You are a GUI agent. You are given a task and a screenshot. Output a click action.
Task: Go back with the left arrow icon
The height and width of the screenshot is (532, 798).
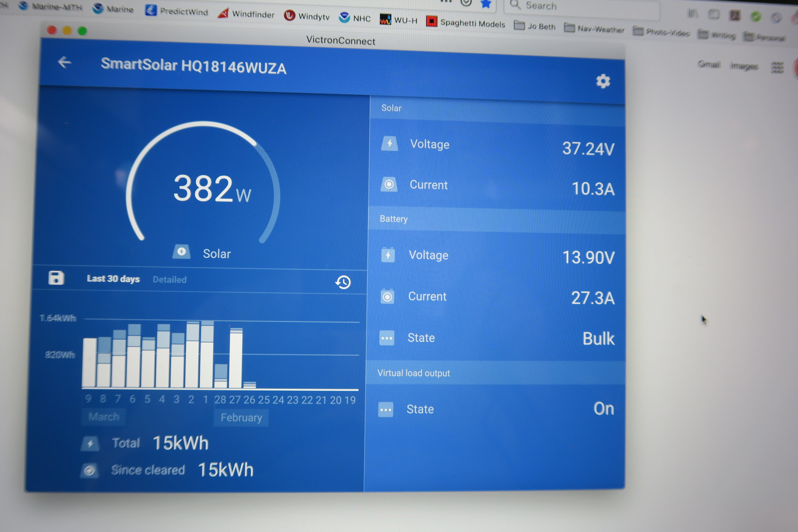(64, 62)
